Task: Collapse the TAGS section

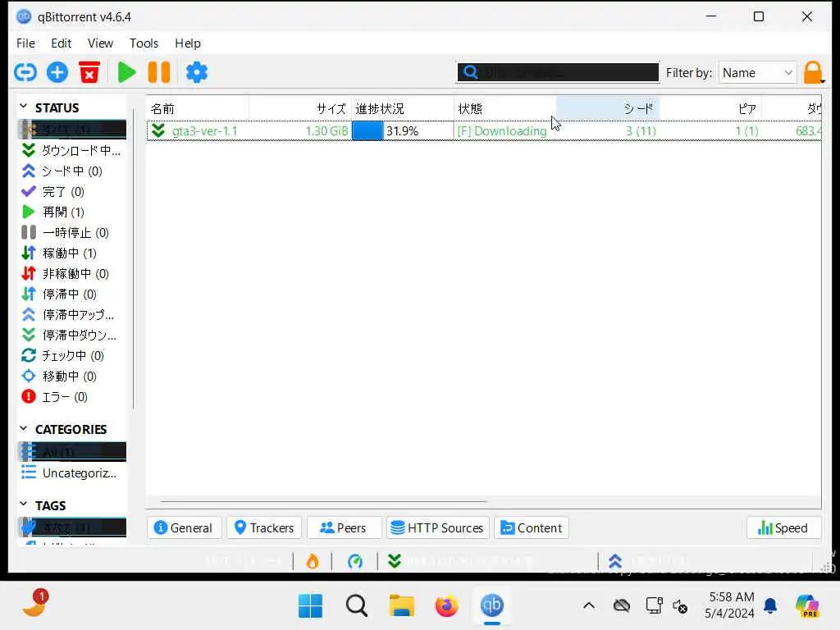Action: (24, 504)
